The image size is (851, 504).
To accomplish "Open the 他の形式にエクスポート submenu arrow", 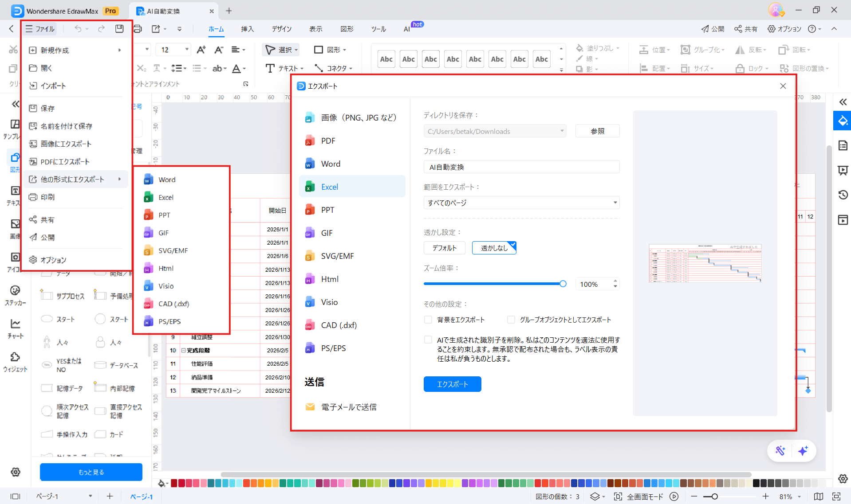I will pyautogui.click(x=119, y=179).
